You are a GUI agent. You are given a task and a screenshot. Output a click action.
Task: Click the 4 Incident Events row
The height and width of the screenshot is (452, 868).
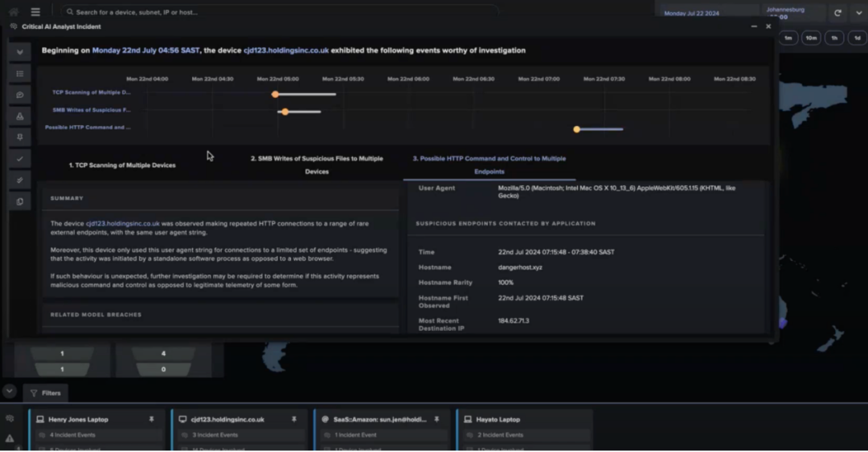coord(100,435)
